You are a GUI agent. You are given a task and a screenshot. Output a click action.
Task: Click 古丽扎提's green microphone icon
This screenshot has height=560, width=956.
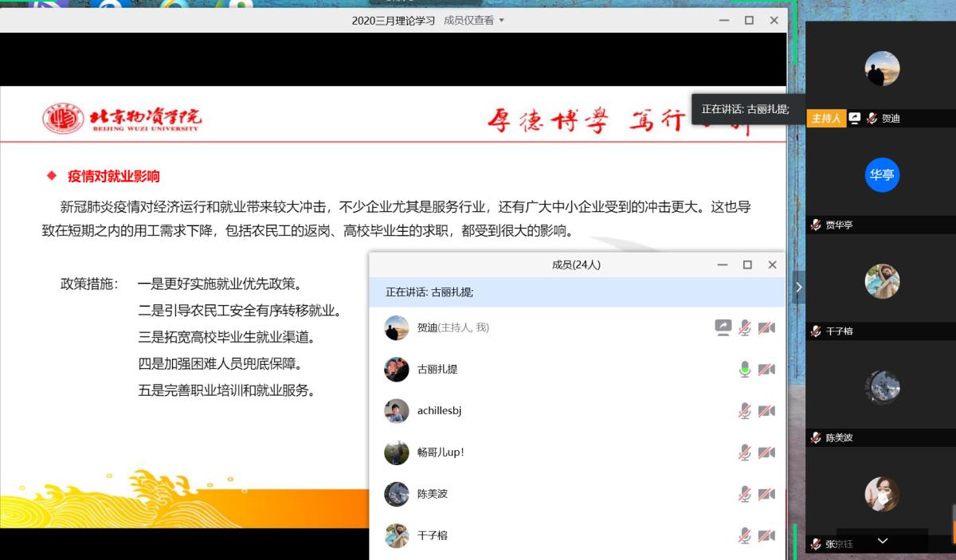pyautogui.click(x=745, y=369)
